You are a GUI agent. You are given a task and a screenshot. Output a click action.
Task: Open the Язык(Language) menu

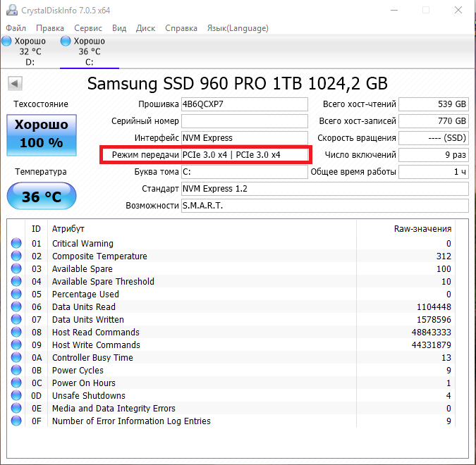click(x=238, y=28)
